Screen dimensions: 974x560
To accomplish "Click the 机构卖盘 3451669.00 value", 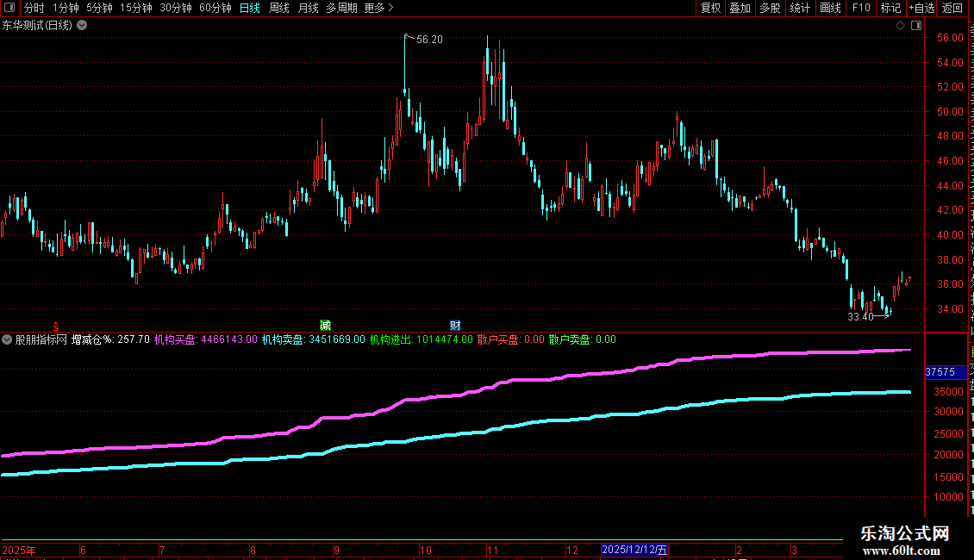I will coord(313,339).
